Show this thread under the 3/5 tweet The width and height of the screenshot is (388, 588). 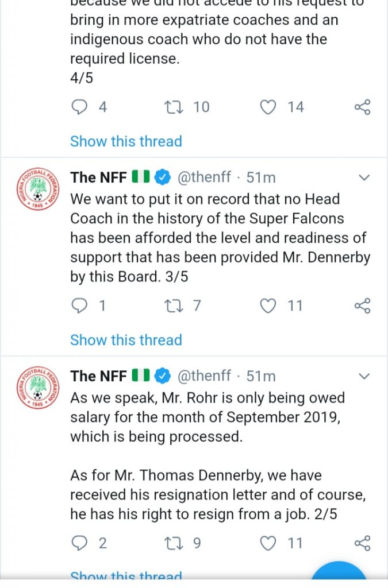(126, 340)
